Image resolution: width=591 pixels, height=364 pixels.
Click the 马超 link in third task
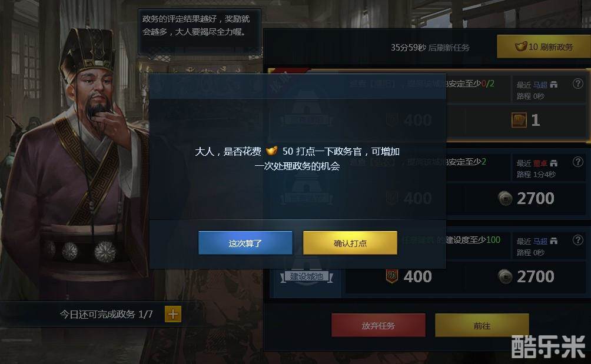click(x=540, y=241)
